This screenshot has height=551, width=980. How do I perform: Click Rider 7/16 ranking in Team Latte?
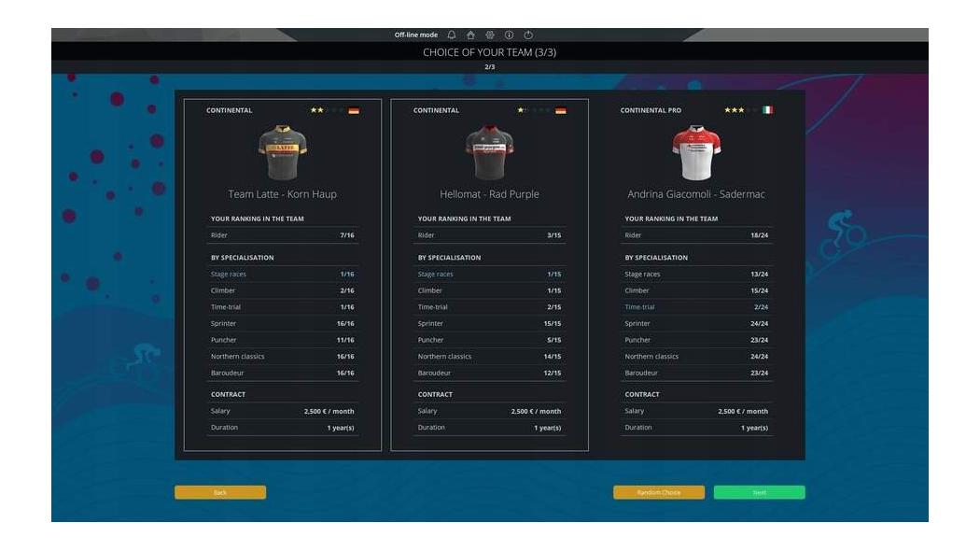pos(283,235)
